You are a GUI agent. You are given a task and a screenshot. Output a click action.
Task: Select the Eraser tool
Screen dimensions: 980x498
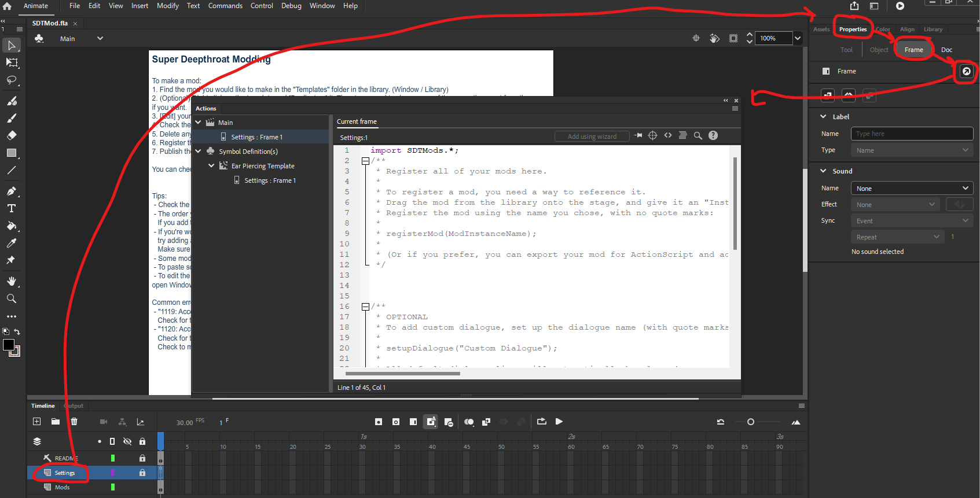tap(12, 135)
